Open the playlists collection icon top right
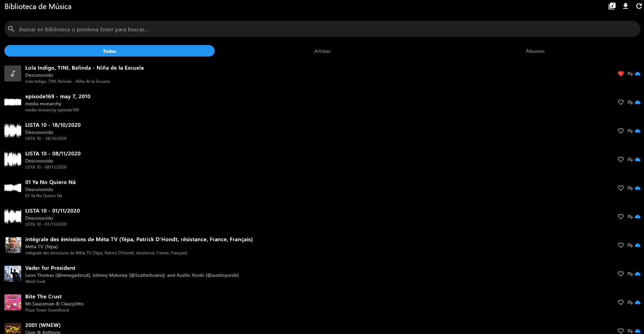Image resolution: width=644 pixels, height=334 pixels. coord(612,6)
